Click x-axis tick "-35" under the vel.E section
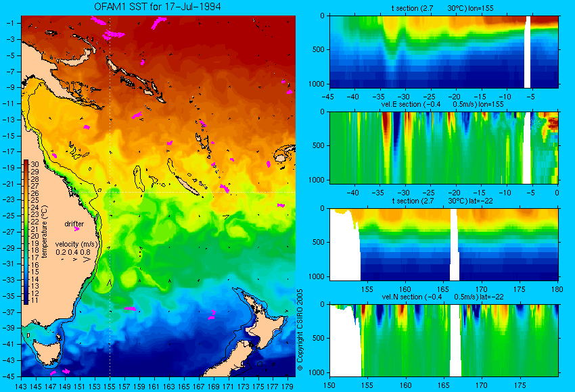The width and height of the screenshot is (575, 392). click(378, 193)
